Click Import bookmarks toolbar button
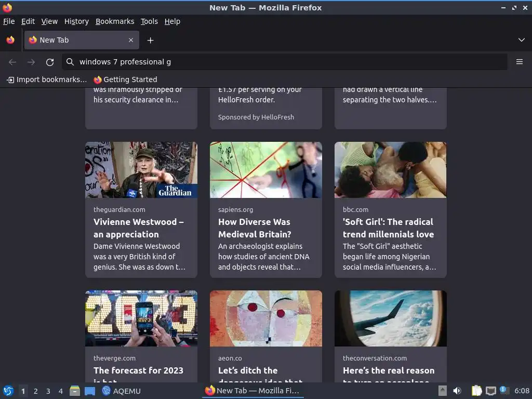This screenshot has width=532, height=399. coord(47,79)
